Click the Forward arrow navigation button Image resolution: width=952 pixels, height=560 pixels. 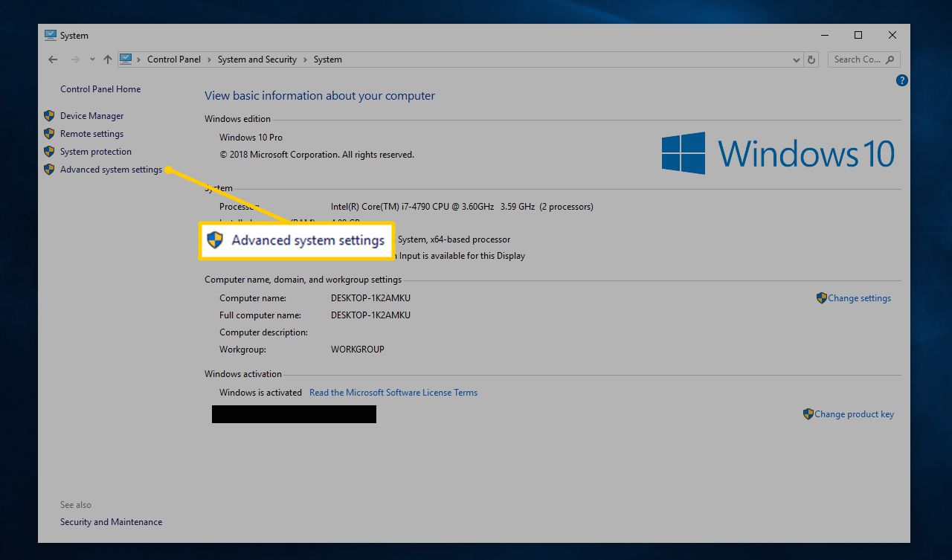click(74, 59)
